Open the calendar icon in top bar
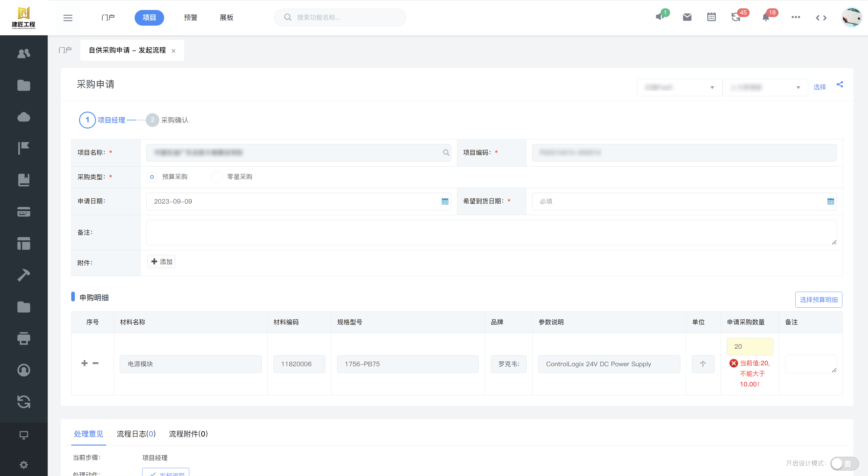This screenshot has height=476, width=868. tap(711, 17)
